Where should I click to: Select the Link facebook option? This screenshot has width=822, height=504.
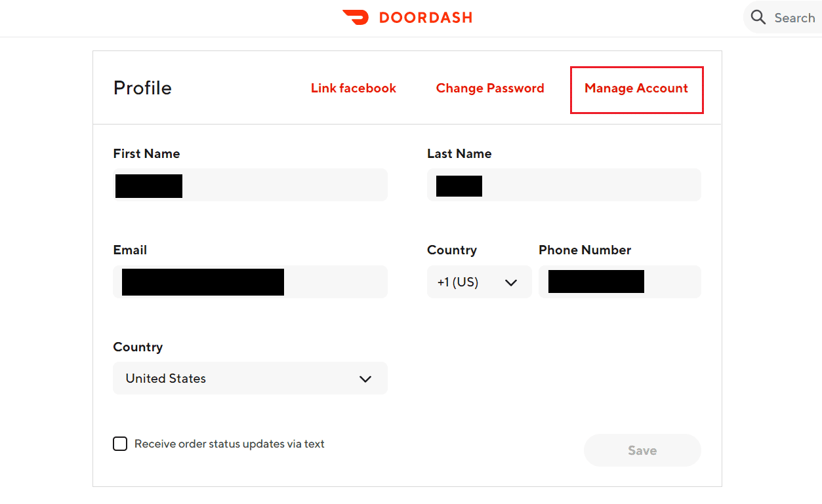click(x=354, y=88)
